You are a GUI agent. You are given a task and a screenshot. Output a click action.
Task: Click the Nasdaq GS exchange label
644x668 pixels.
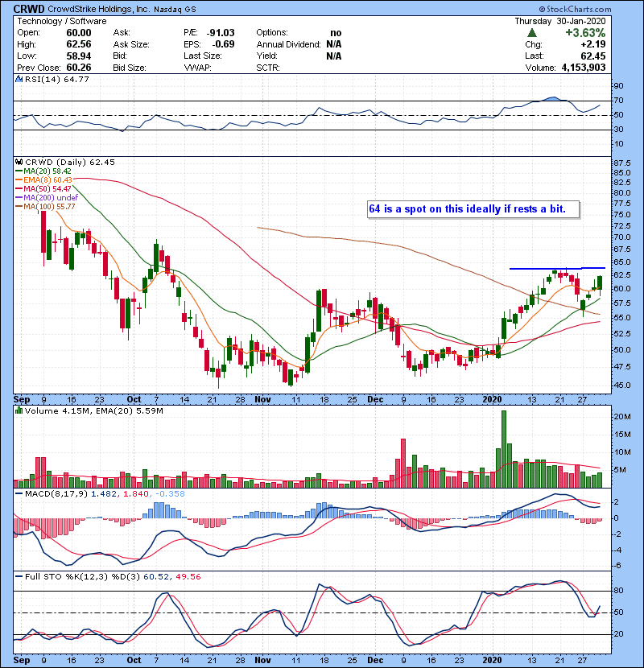(176, 10)
